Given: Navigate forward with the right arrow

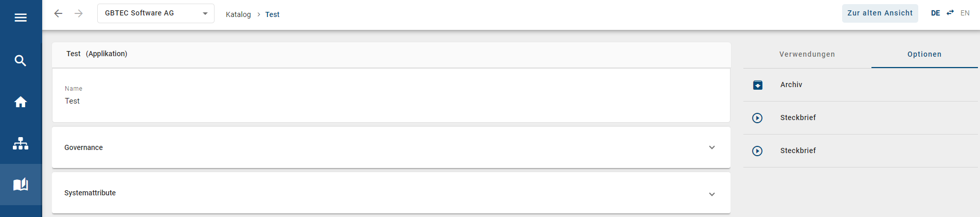Looking at the screenshot, I should pos(79,13).
